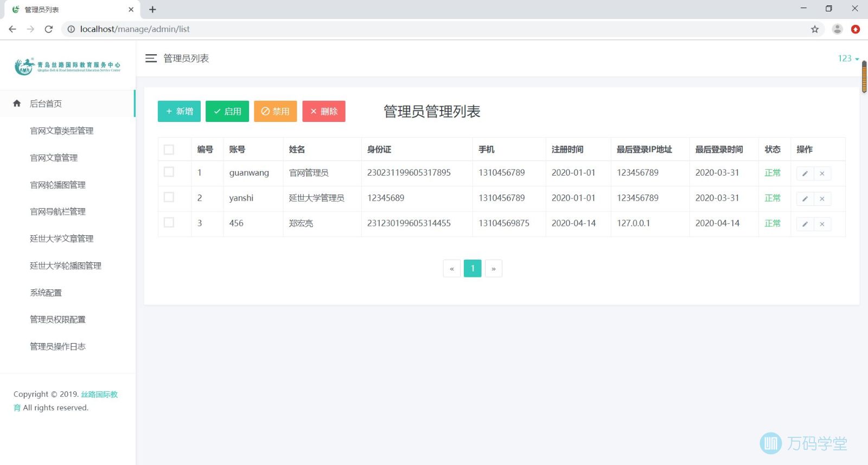Screen dimensions: 868x465
Task: Reload the page with refresh icon
Action: (x=49, y=29)
